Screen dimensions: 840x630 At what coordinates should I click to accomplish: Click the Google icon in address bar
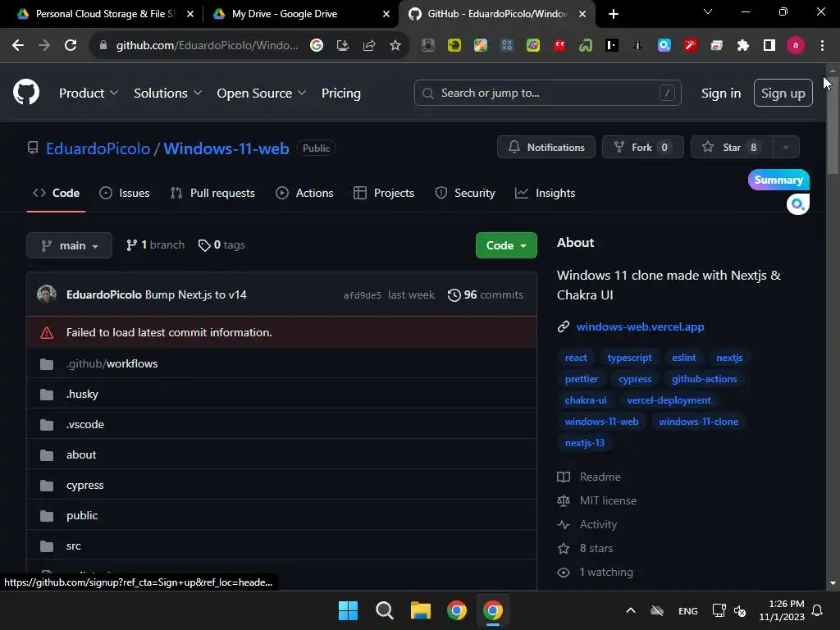(x=317, y=46)
